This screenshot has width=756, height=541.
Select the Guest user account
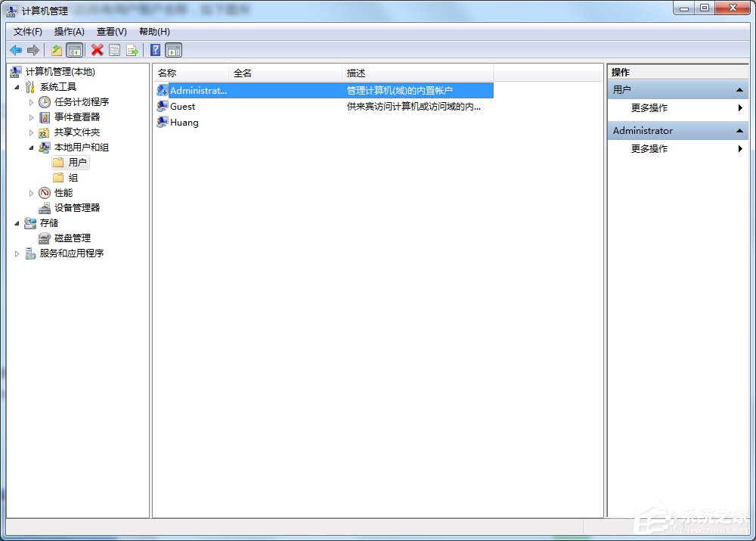184,106
